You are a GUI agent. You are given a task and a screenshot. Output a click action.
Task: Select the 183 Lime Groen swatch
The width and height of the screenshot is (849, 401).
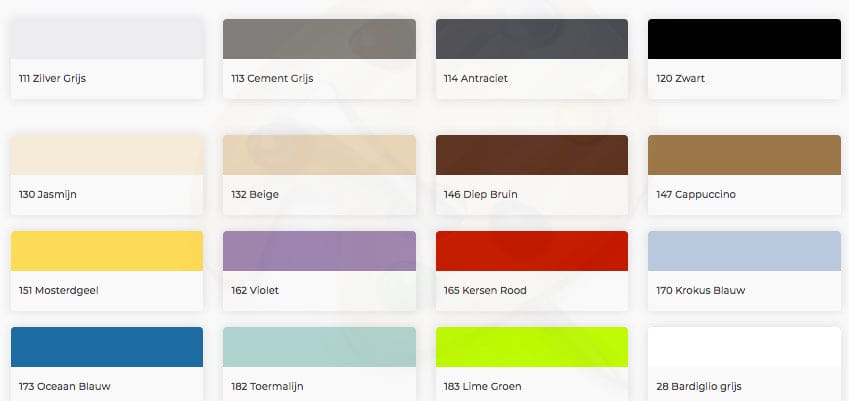[532, 347]
